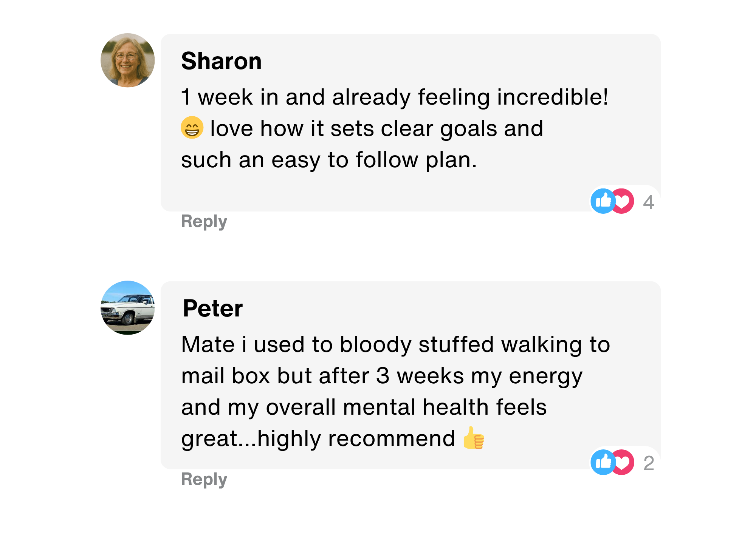Click the text "1 week in and already feeling incredible!"

(x=395, y=97)
